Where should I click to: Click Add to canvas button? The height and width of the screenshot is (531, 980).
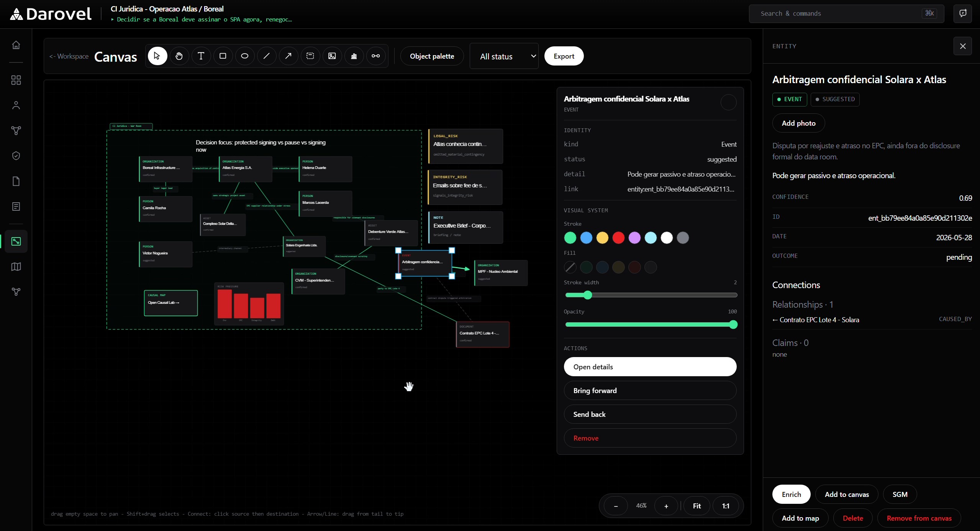[x=847, y=494]
